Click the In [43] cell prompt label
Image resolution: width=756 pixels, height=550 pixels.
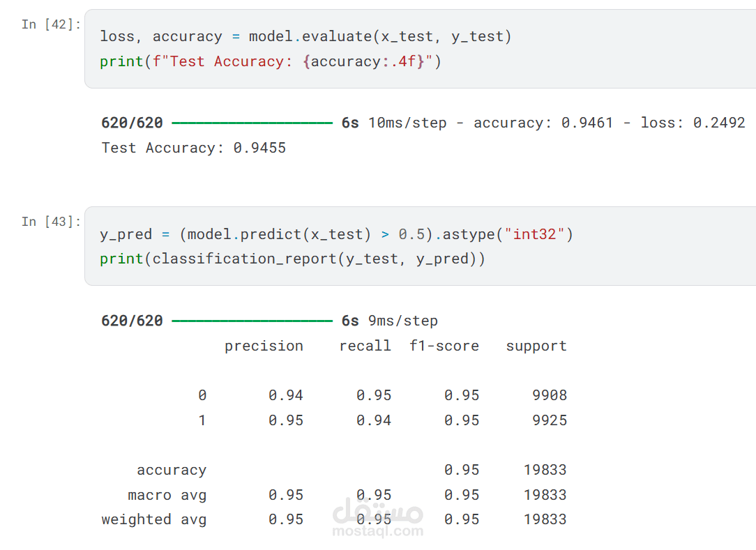point(51,222)
